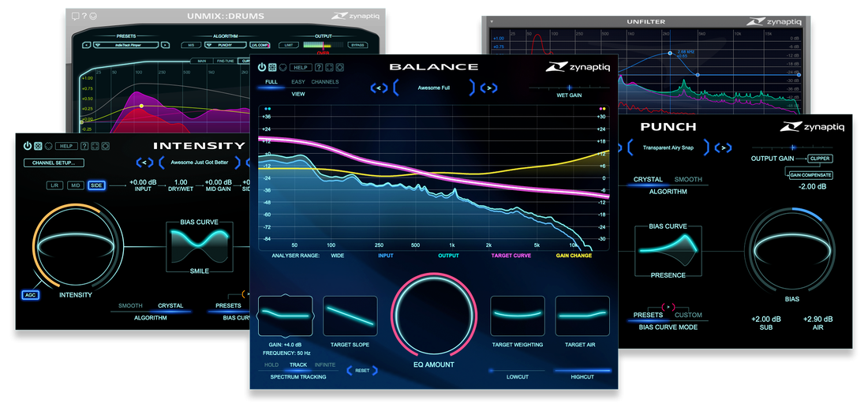Image resolution: width=868 pixels, height=411 pixels.
Task: Click the last settings icon in Balance header
Action: [x=340, y=68]
